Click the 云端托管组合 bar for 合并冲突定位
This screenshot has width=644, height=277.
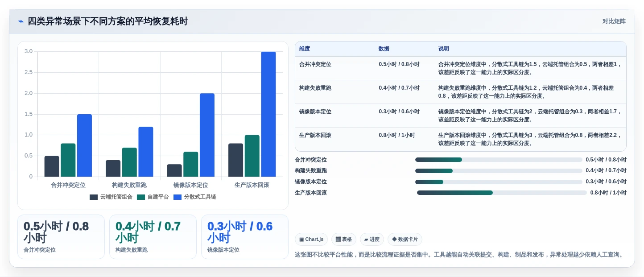[x=52, y=166]
